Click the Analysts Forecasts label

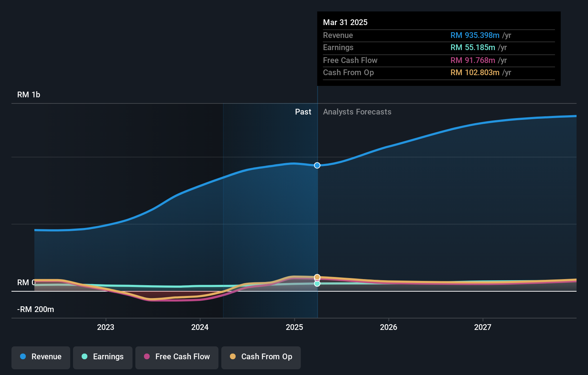(357, 112)
